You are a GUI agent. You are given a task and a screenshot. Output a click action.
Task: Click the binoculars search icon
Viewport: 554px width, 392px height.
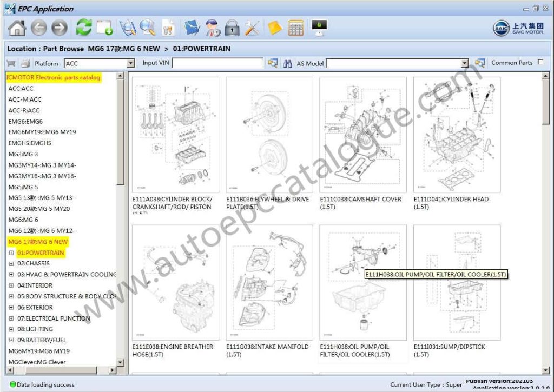click(x=288, y=63)
